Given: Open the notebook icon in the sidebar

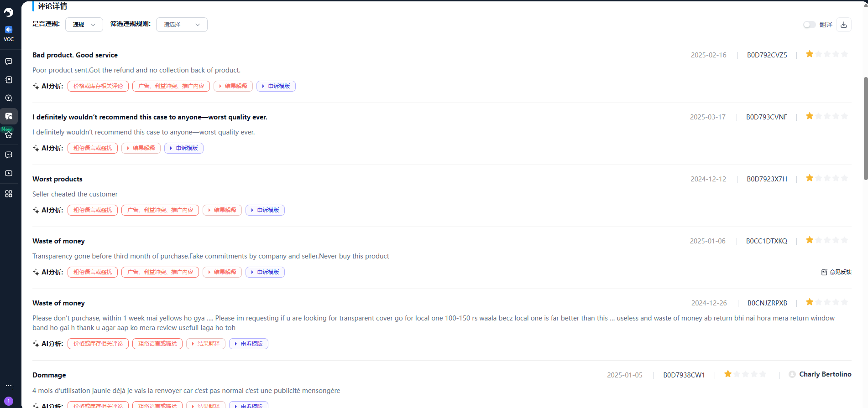Looking at the screenshot, I should 9,80.
